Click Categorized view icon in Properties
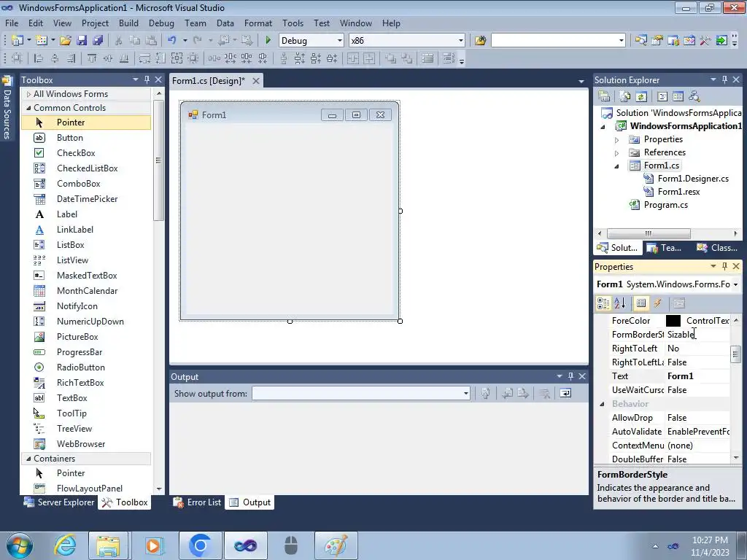This screenshot has width=747, height=560. click(603, 303)
